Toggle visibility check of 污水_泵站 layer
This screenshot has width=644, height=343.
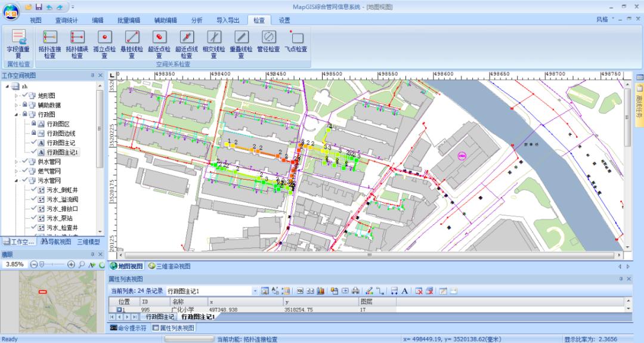34,218
